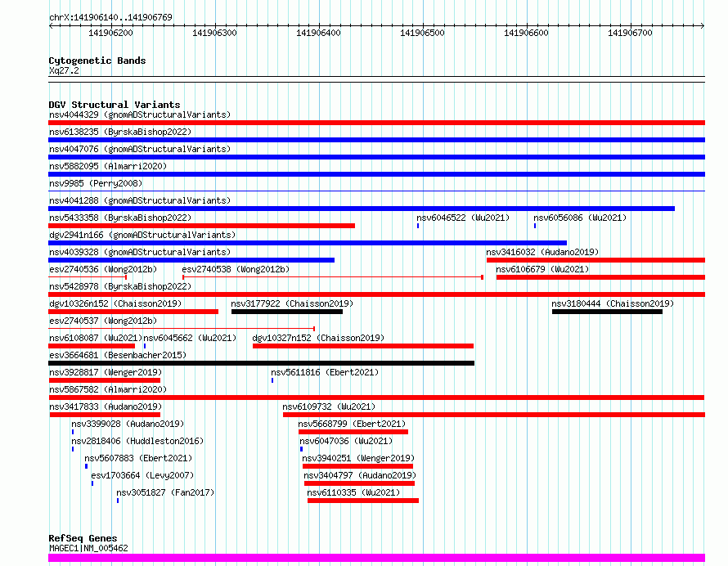Click ruler position 141906200

click(110, 33)
